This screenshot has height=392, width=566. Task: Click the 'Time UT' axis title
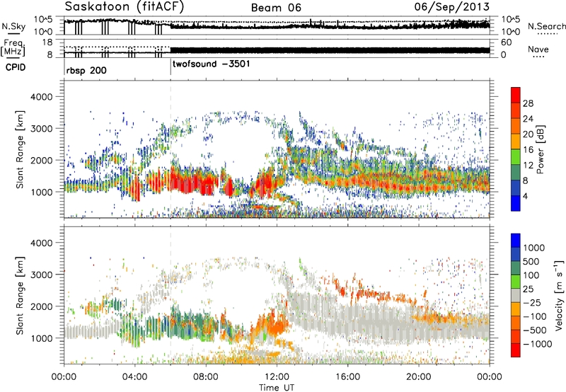(x=277, y=387)
